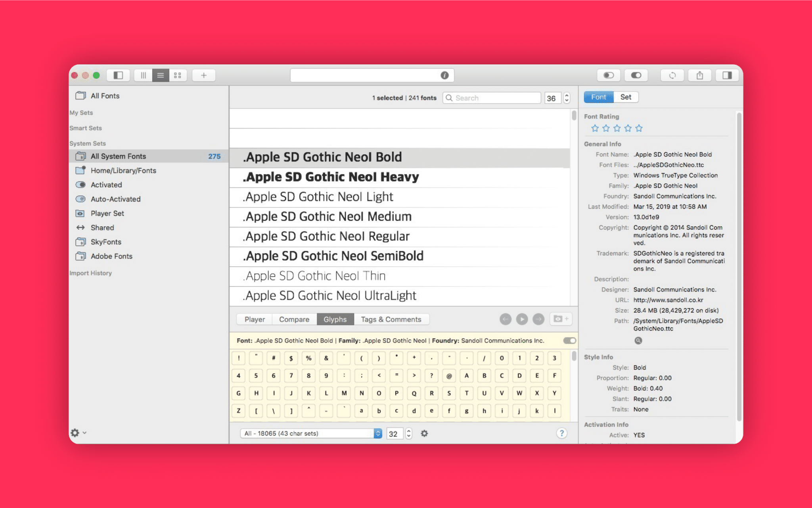Select .Apple SD Gothic NeoI SemiBold font
Viewport: 812px width, 508px height.
pyautogui.click(x=400, y=257)
